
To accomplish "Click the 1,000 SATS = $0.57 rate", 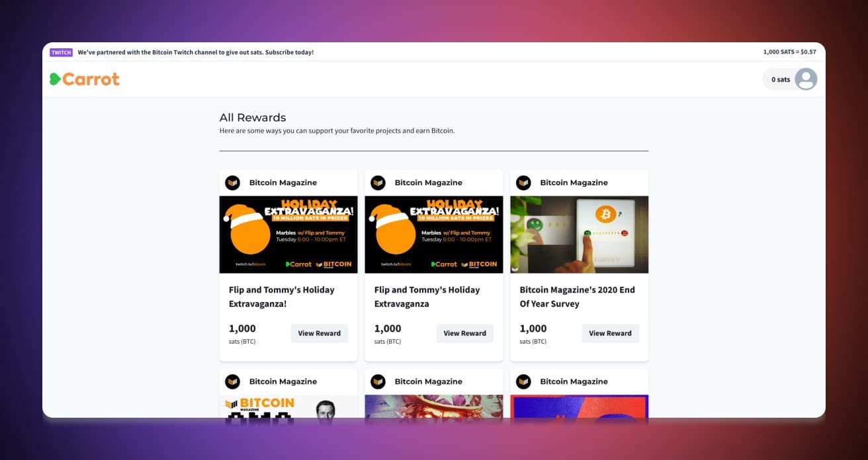I will coord(789,52).
